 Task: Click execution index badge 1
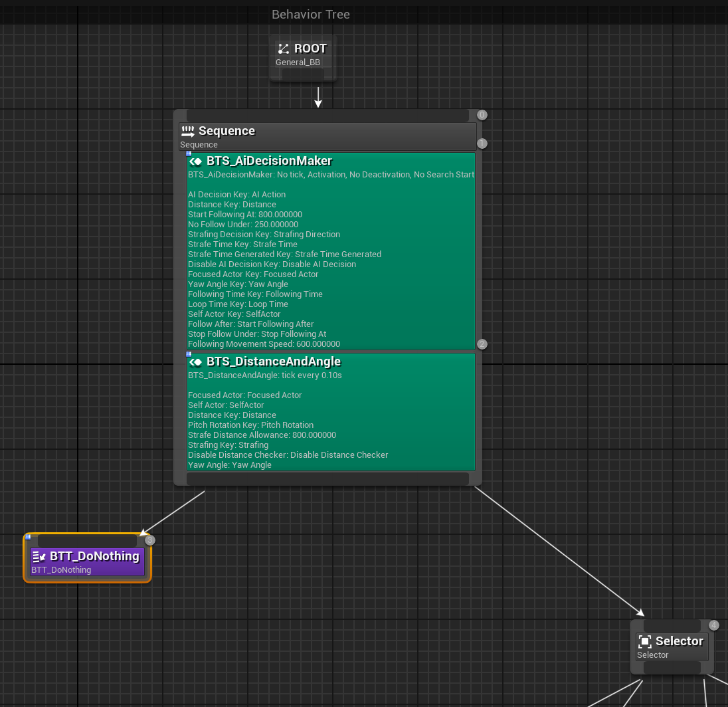tap(482, 144)
